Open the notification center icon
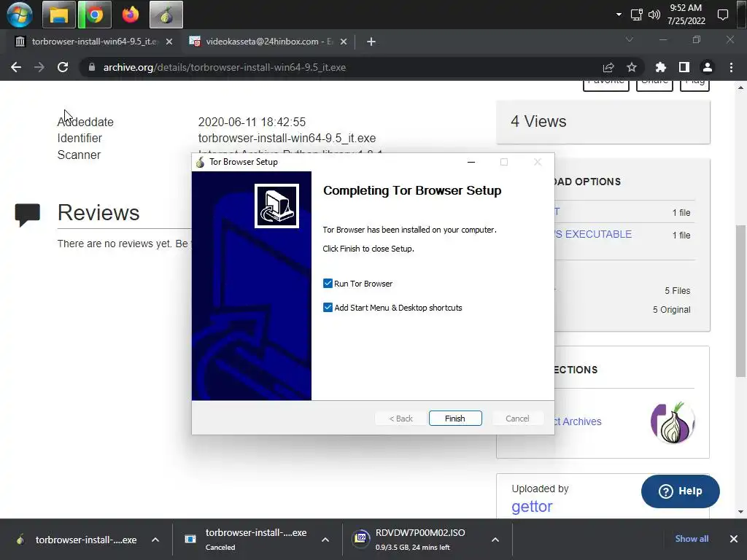The image size is (747, 560). click(x=723, y=15)
